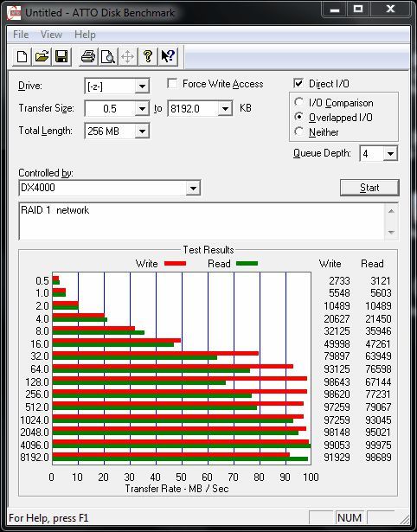This screenshot has height=532, width=417.
Task: Select the I/O Comparison radio button
Action: point(299,102)
